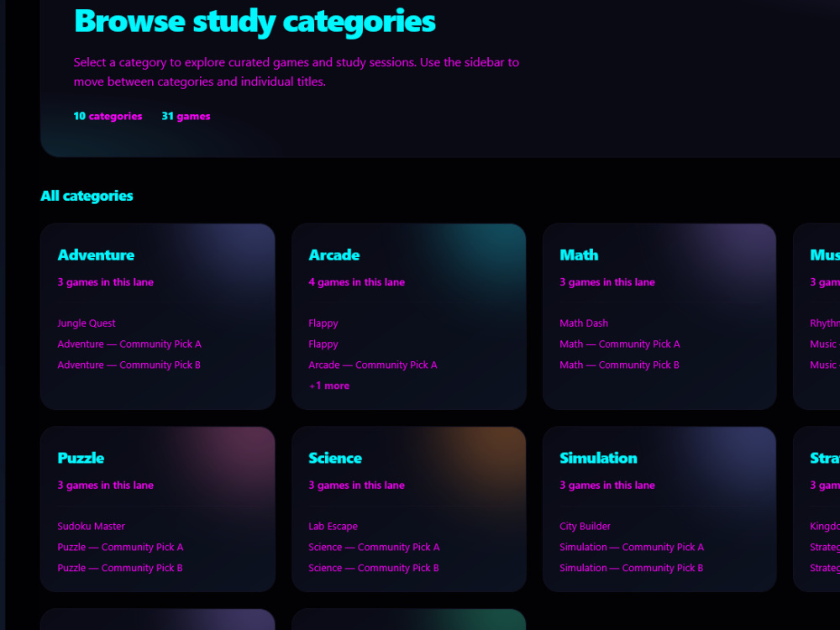
Task: Open the Math category heading
Action: [579, 255]
